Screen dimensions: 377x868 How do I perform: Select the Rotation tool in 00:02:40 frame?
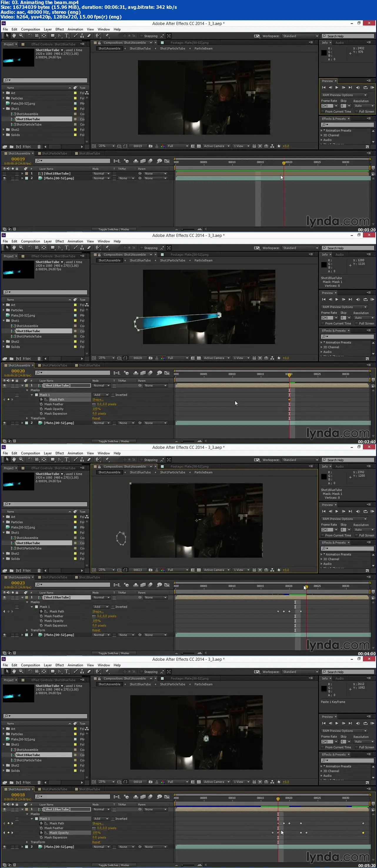pos(30,248)
